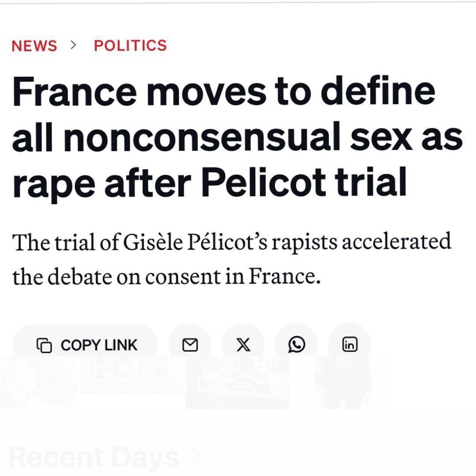Go to the NEWS breadcrumb section
This screenshot has width=476, height=476.
coord(34,46)
